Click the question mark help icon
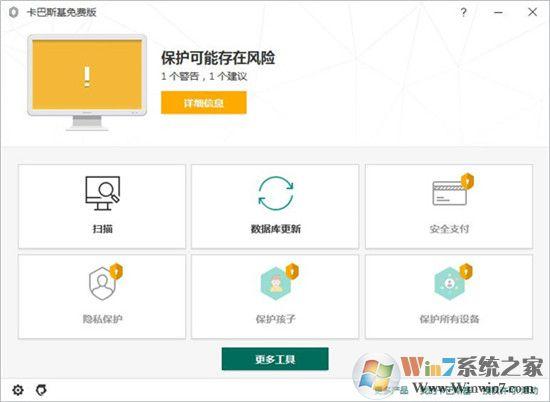This screenshot has height=402, width=550. click(x=463, y=12)
